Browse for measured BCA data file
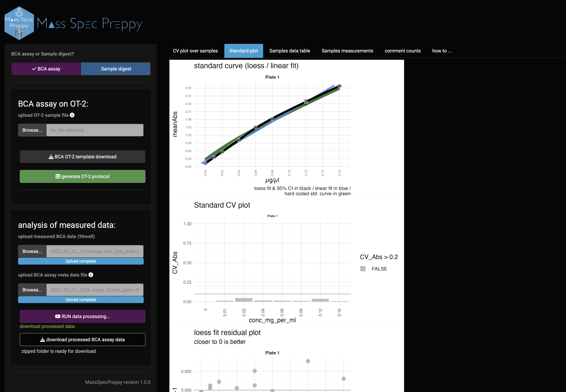The height and width of the screenshot is (392, 566). point(32,251)
